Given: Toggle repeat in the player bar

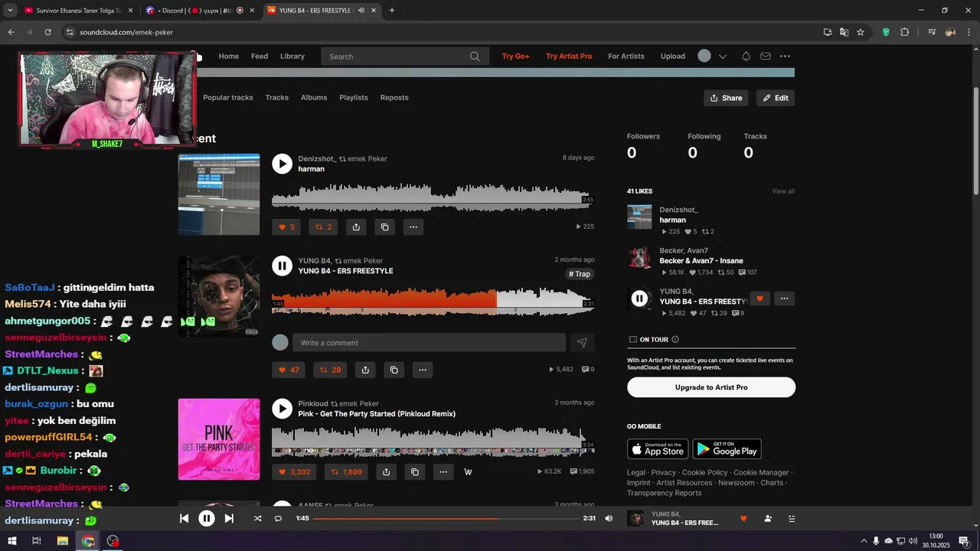Looking at the screenshot, I should (278, 518).
